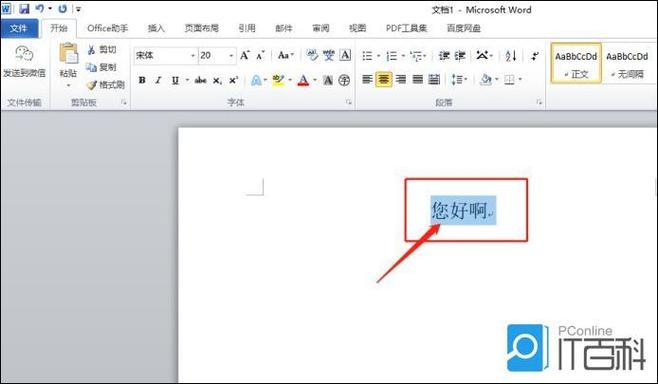Open the font size 20 dropdown
This screenshot has width=658, height=384.
(231, 55)
